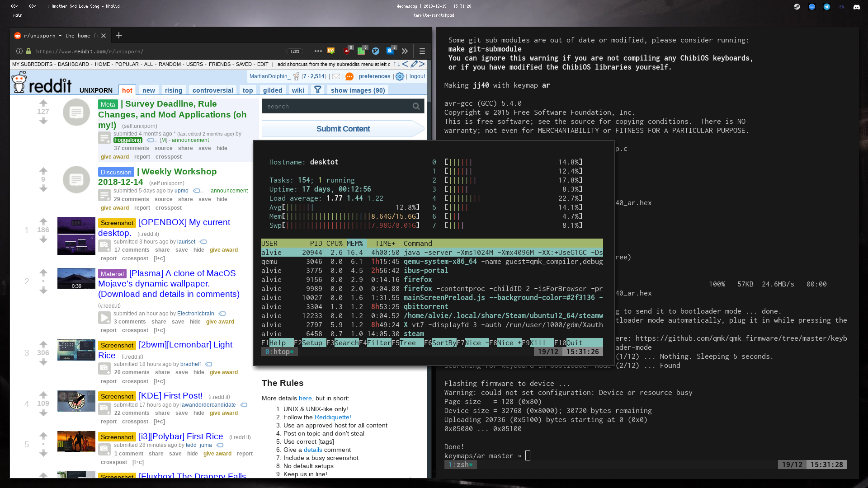
Task: Open Telegram from the system tray
Action: pos(827,7)
